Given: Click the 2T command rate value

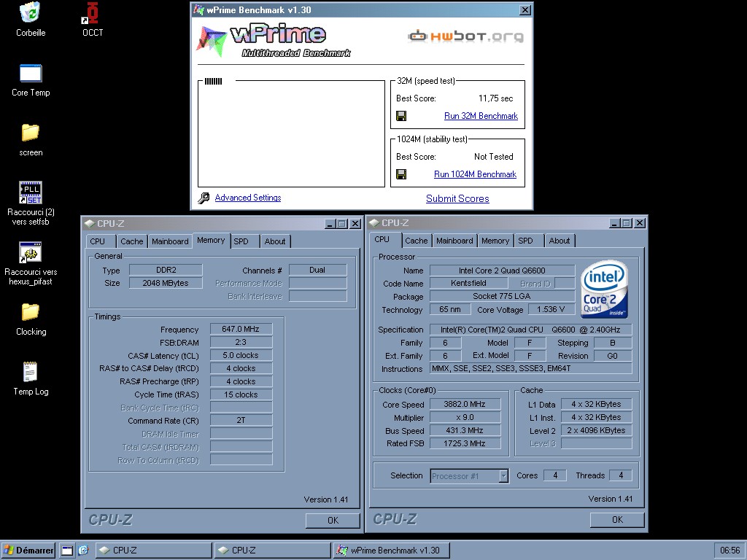Looking at the screenshot, I should [x=241, y=420].
